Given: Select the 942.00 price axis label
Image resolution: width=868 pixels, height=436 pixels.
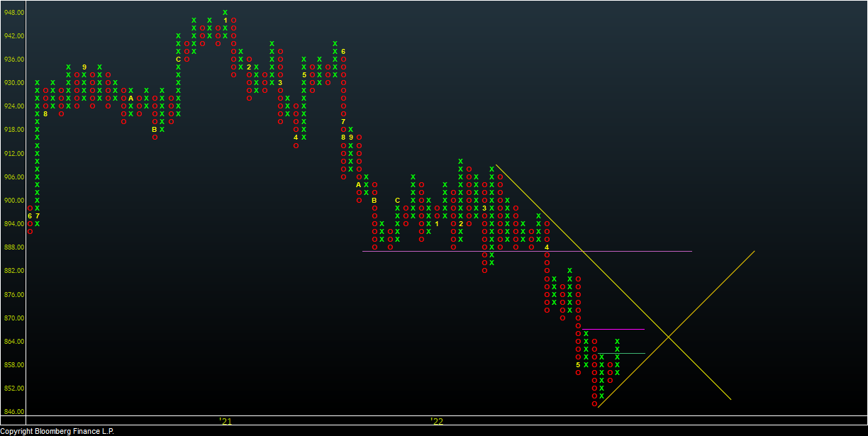Looking at the screenshot, I should click(15, 36).
